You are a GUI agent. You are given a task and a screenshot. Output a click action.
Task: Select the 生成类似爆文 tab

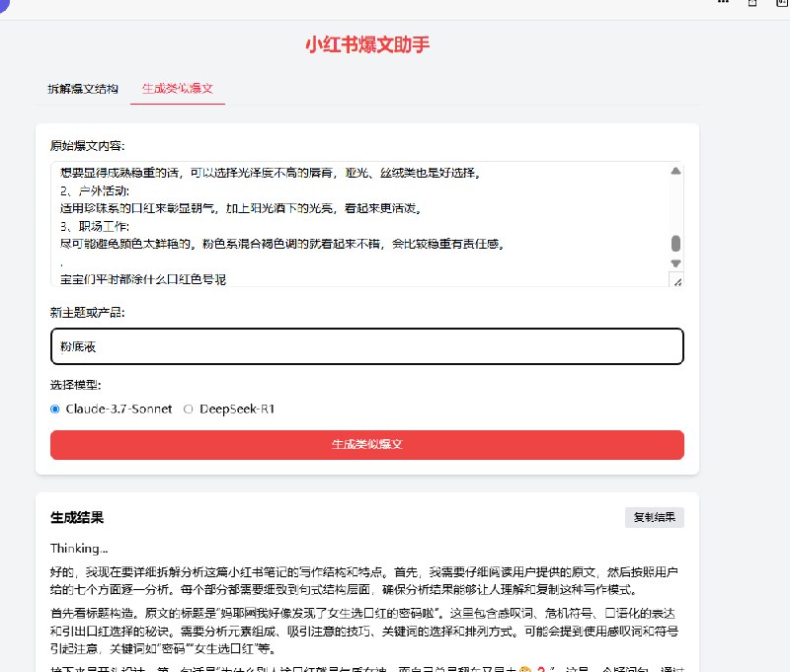(178, 89)
